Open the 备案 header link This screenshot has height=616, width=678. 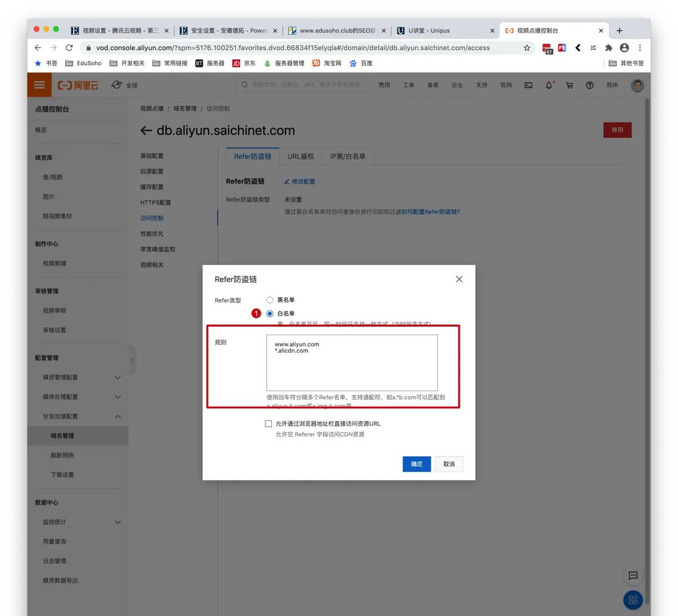(433, 85)
